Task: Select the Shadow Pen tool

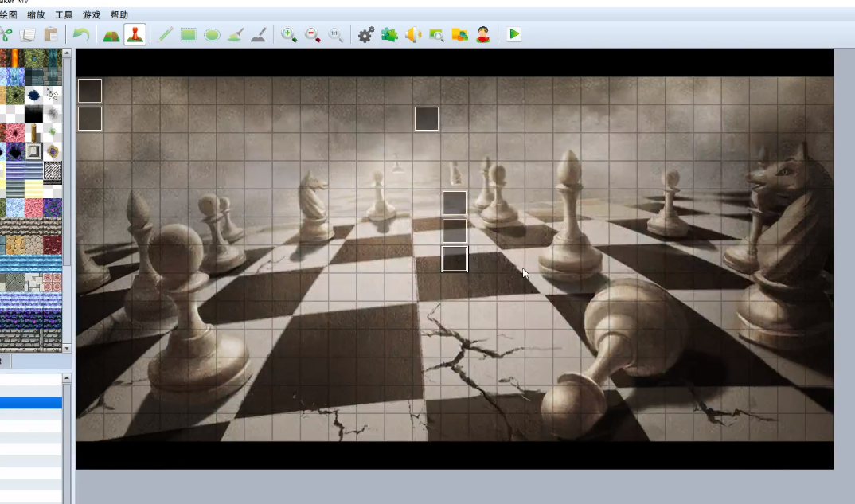Action: 259,35
